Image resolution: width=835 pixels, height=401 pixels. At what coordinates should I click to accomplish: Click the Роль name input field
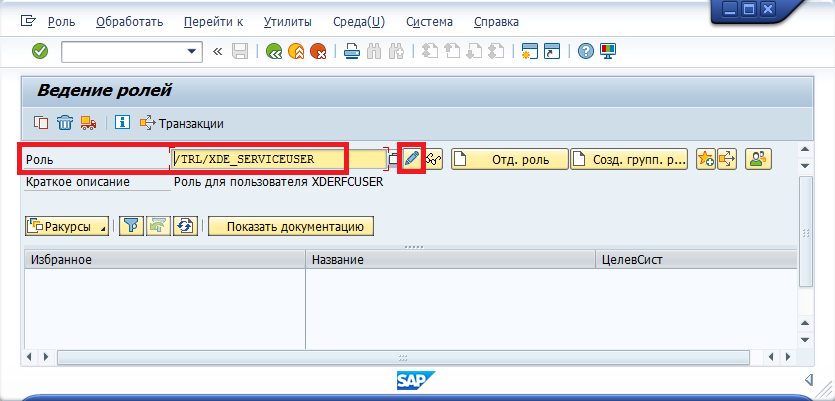pos(276,159)
